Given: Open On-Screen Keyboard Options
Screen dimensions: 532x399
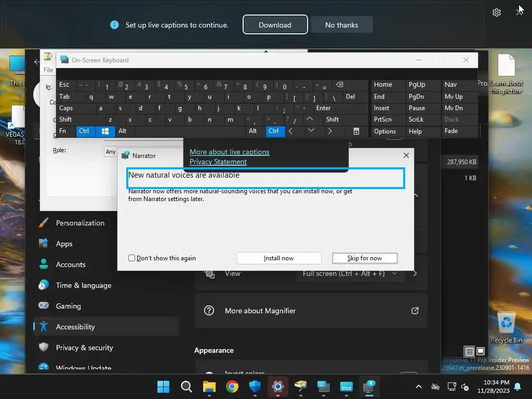Looking at the screenshot, I should 388,131.
